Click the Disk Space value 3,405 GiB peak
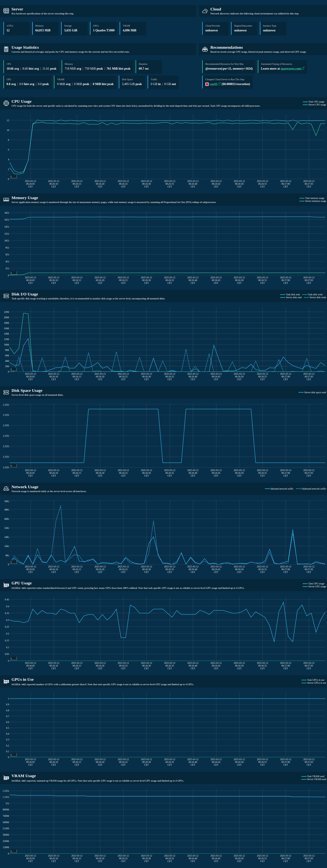327x868 pixels. pyautogui.click(x=132, y=84)
